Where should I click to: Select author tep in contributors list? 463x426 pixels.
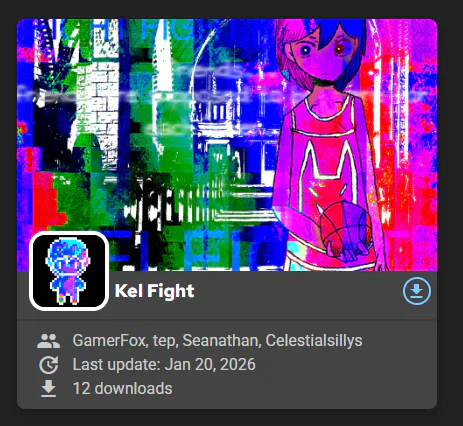click(164, 341)
